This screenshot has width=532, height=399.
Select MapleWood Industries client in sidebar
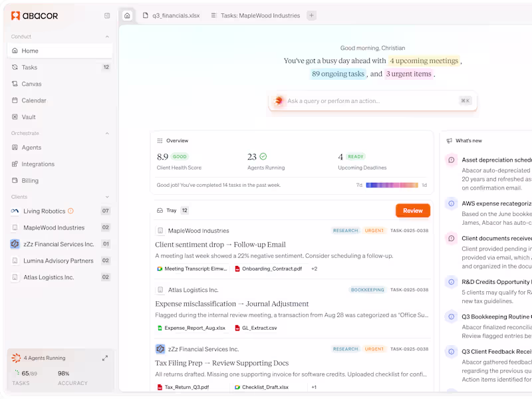pos(60,227)
